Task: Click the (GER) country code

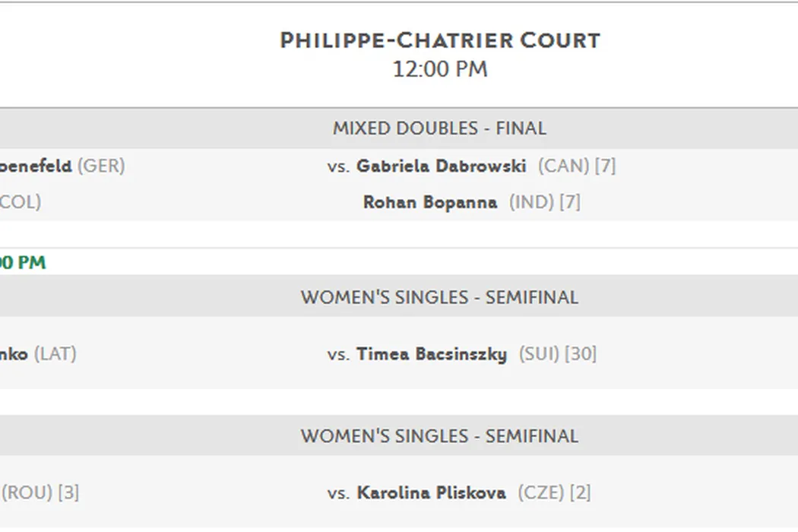Action: point(101,166)
